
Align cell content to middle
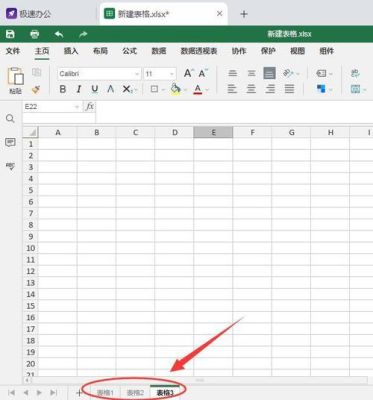251,73
